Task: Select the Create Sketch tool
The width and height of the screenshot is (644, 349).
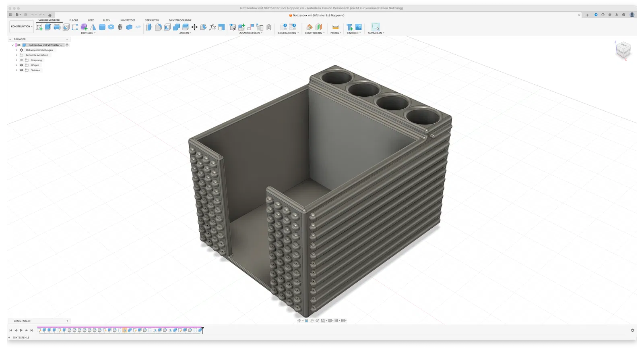Action: (39, 27)
